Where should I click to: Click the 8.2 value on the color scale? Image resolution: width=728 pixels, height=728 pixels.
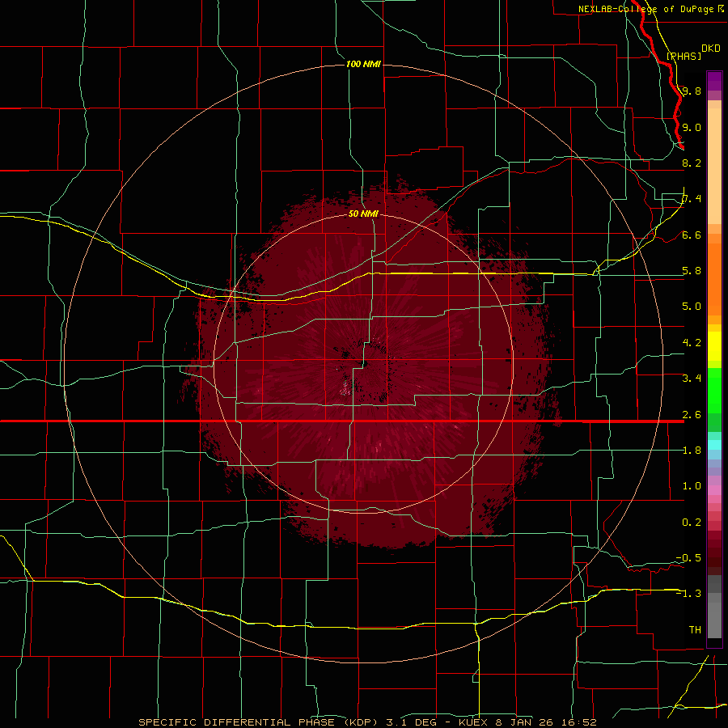pos(692,163)
